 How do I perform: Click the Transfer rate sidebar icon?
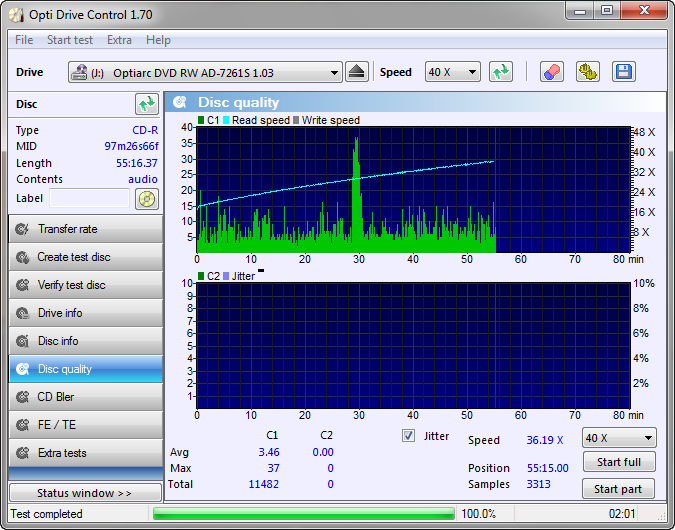[x=22, y=229]
